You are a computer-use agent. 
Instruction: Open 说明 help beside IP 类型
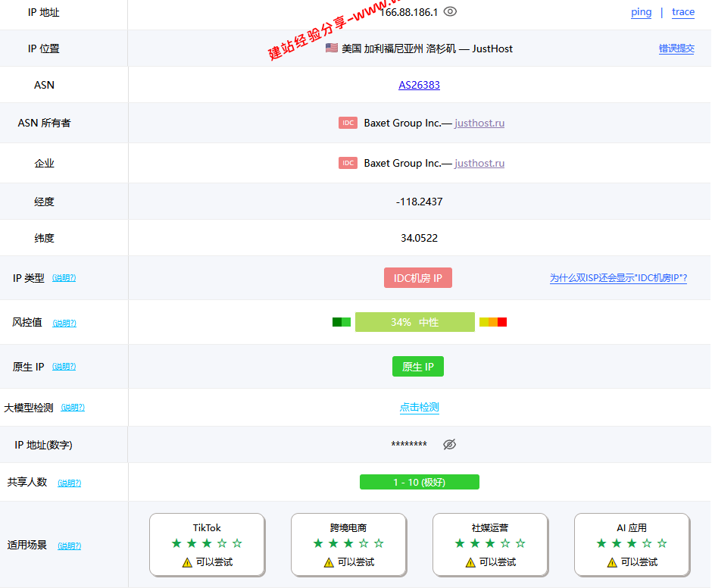(x=64, y=277)
